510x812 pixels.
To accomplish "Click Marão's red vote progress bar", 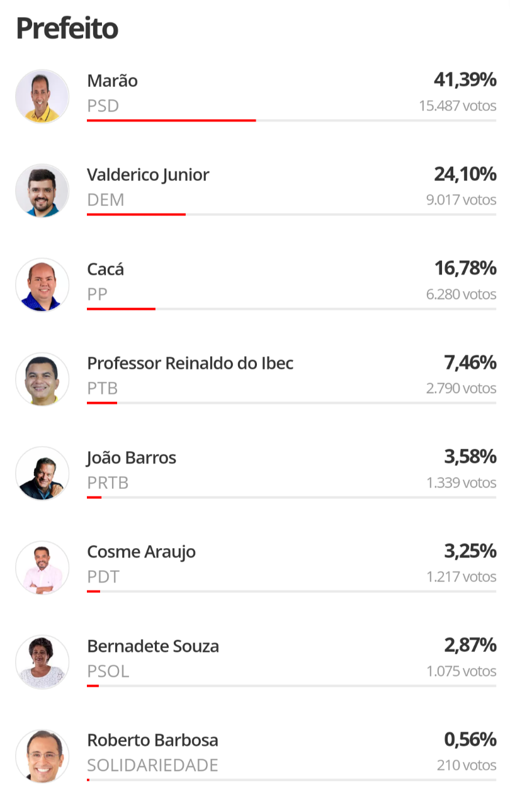I will point(171,120).
